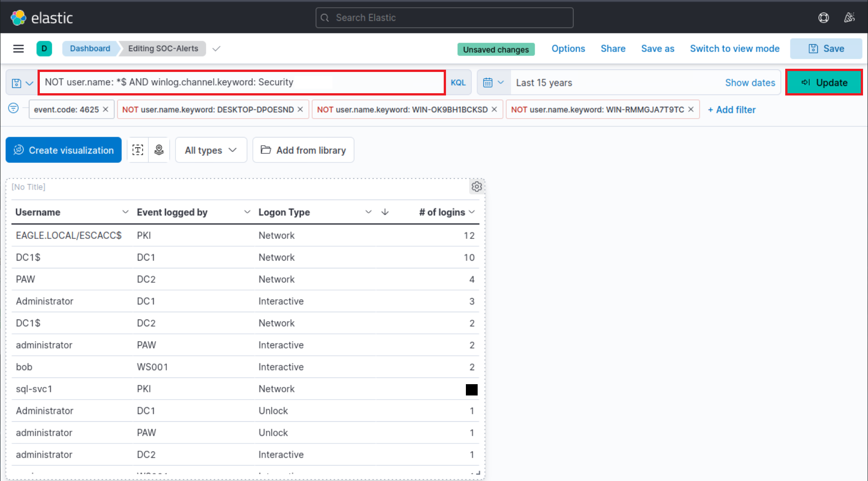Open the main navigation hamburger menu

[x=18, y=48]
